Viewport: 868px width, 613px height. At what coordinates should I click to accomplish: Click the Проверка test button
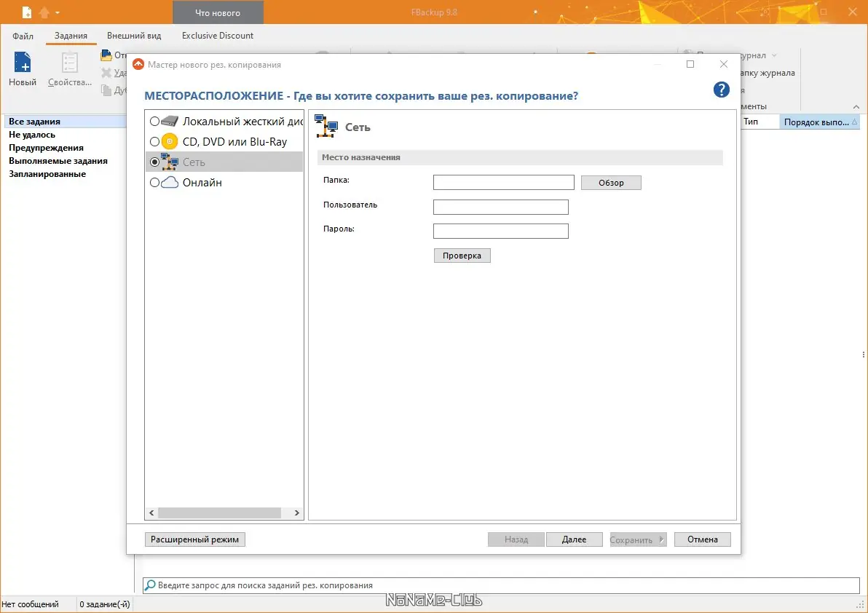click(x=462, y=256)
